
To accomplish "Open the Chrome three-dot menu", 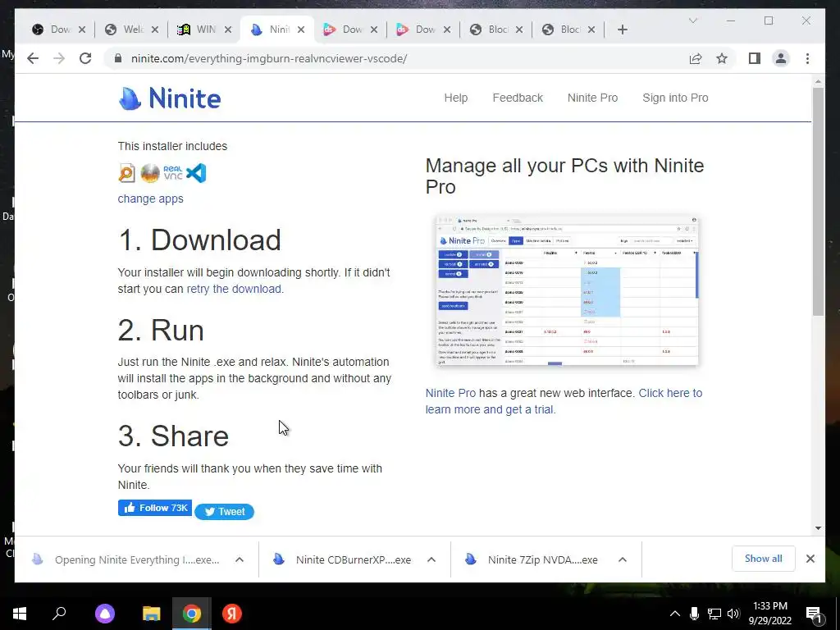I will [x=807, y=58].
